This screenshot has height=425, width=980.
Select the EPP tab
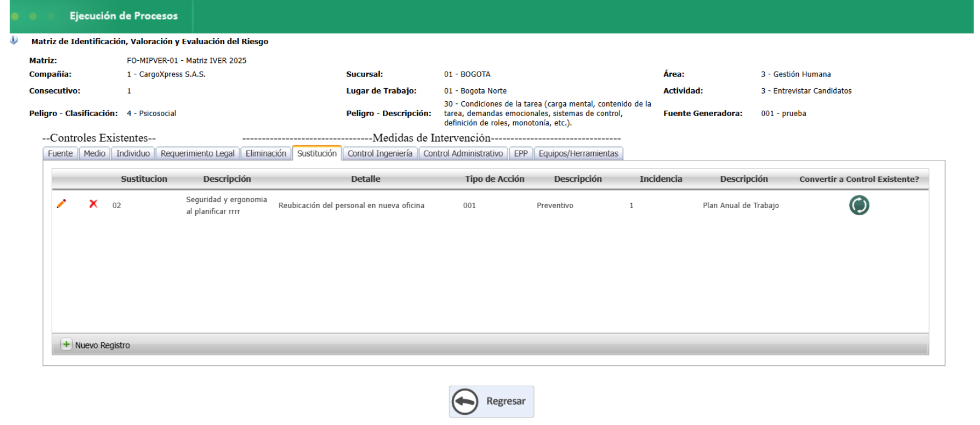(x=521, y=153)
